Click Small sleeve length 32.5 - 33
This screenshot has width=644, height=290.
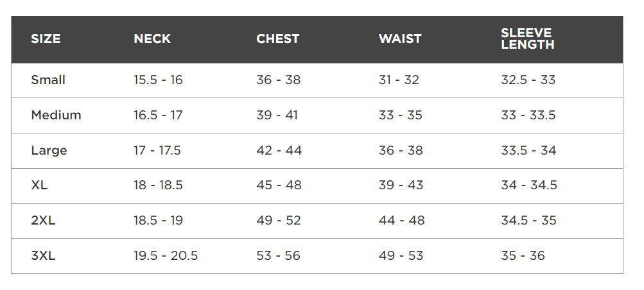[528, 80]
